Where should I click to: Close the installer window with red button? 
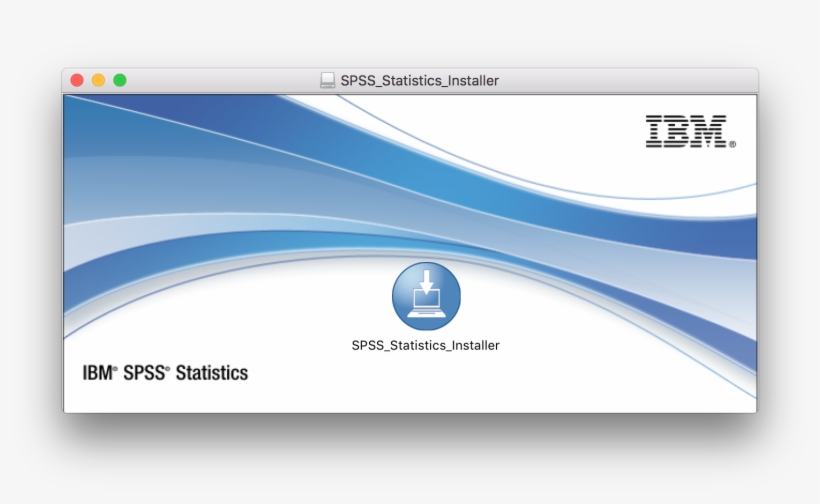77,80
